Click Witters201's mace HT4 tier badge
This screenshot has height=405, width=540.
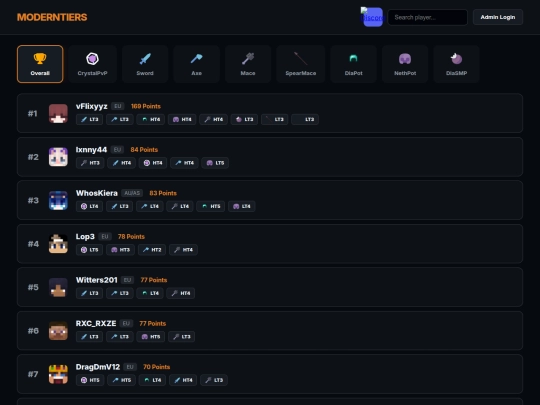pos(181,293)
